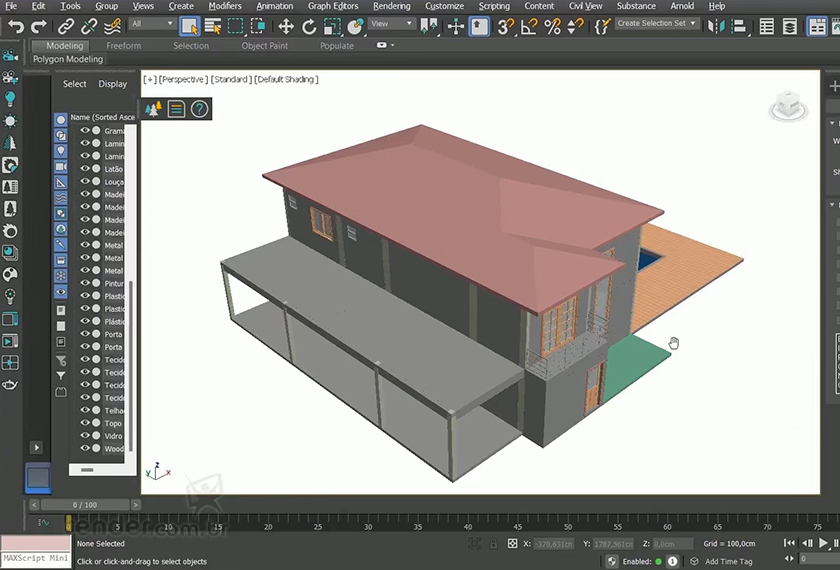Activate the Select and Move tool
840x570 pixels.
click(x=286, y=26)
